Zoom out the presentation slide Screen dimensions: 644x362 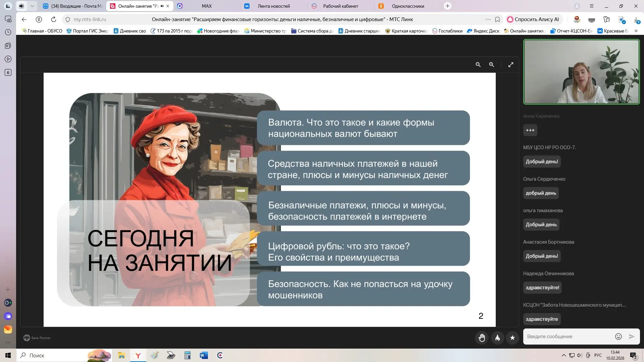click(x=478, y=65)
